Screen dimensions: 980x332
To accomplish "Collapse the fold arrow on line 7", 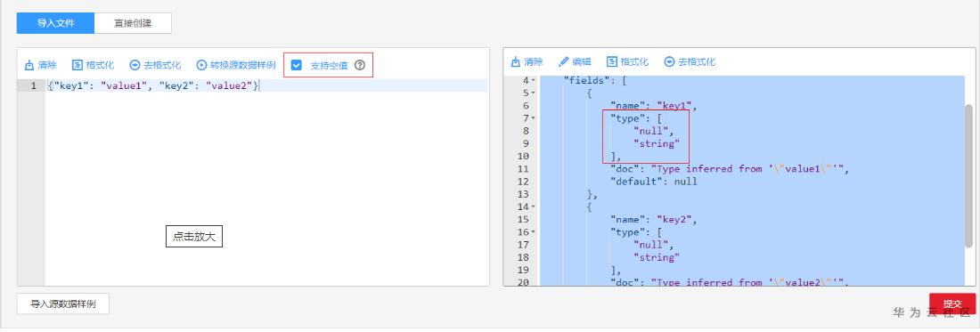I will click(533, 118).
